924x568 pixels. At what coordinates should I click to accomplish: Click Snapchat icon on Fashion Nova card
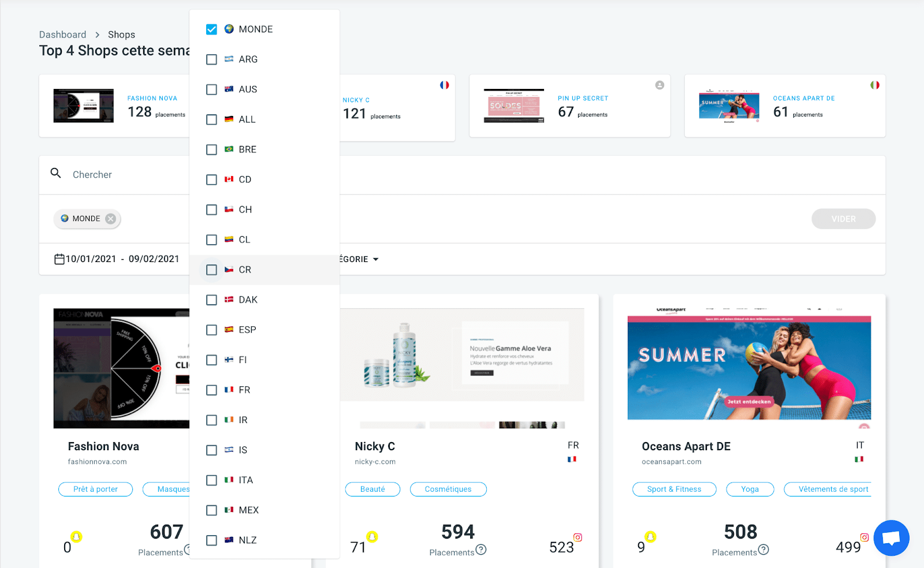tap(76, 537)
